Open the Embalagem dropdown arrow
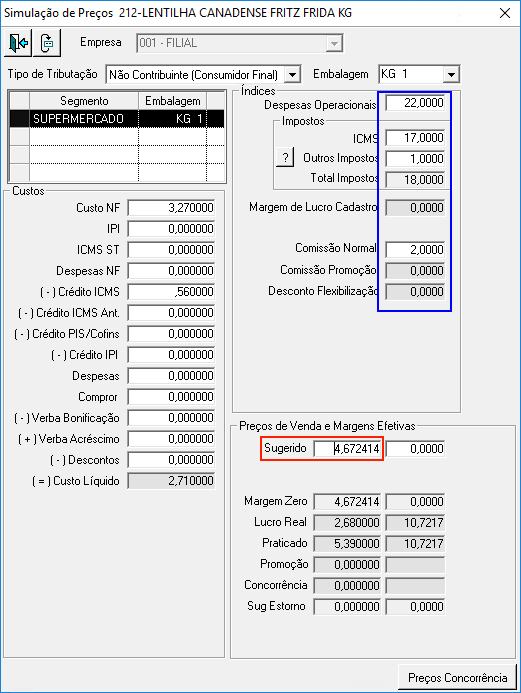This screenshot has height=693, width=521. (451, 74)
